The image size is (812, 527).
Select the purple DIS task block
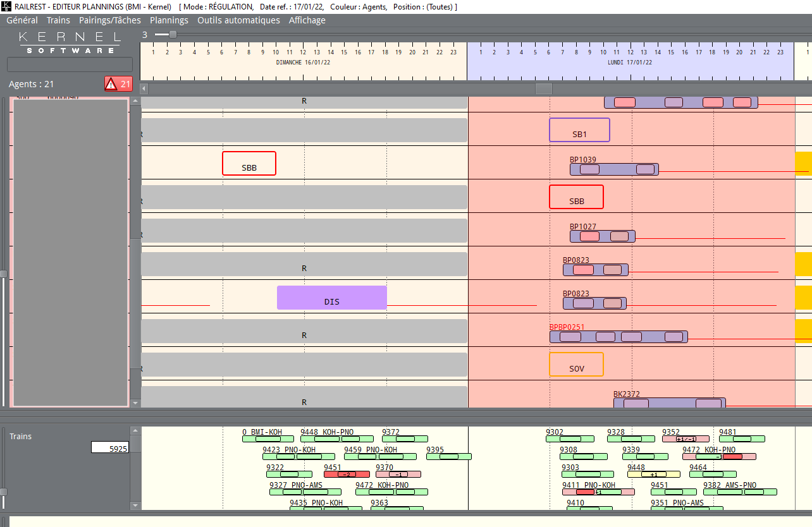tap(331, 298)
